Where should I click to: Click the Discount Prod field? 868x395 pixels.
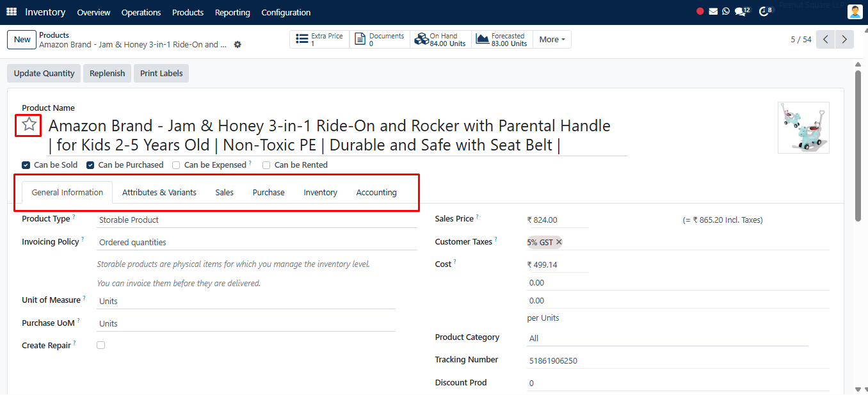(x=678, y=383)
